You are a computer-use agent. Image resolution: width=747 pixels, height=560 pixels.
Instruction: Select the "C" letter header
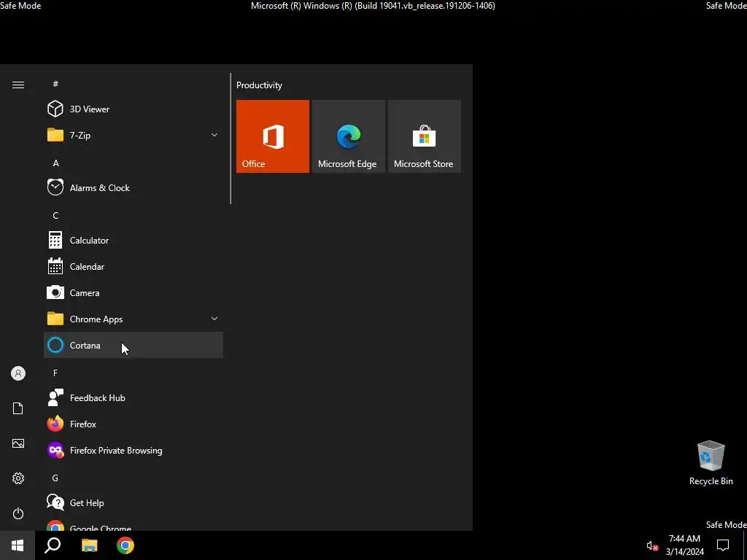coord(55,215)
